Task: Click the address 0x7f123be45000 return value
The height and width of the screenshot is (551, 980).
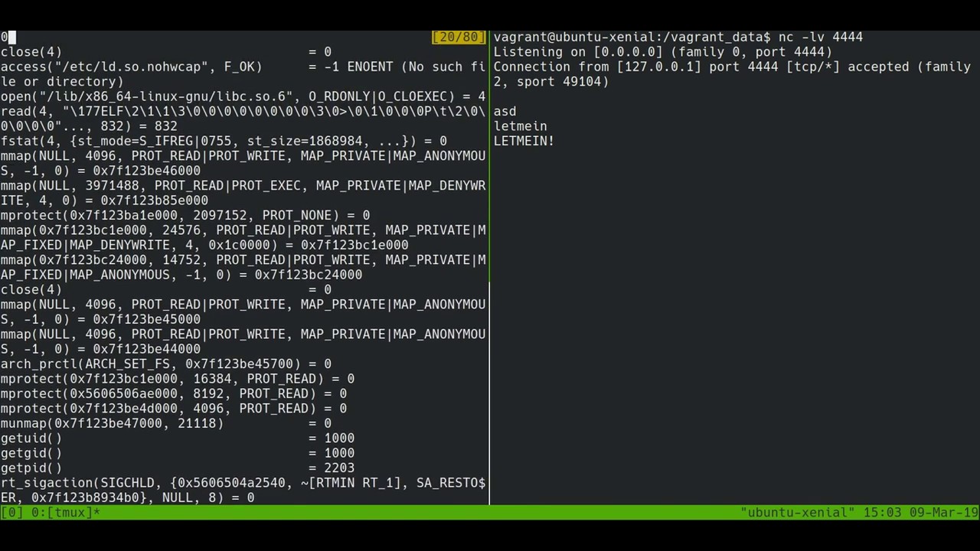Action: 147,319
